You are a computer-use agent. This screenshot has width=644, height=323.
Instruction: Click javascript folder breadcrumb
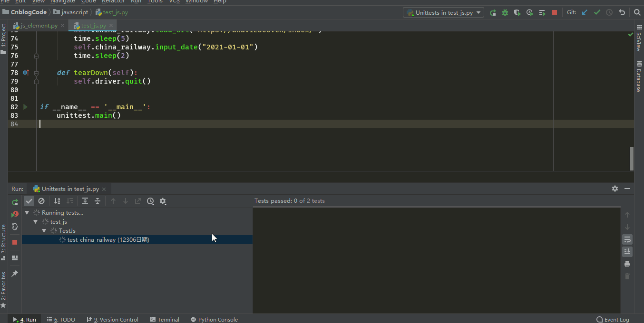71,12
